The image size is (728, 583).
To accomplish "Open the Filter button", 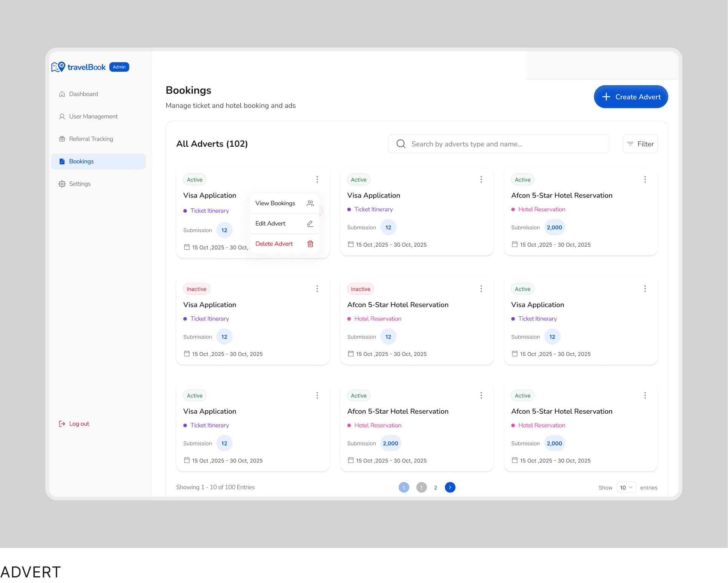I will pos(640,144).
